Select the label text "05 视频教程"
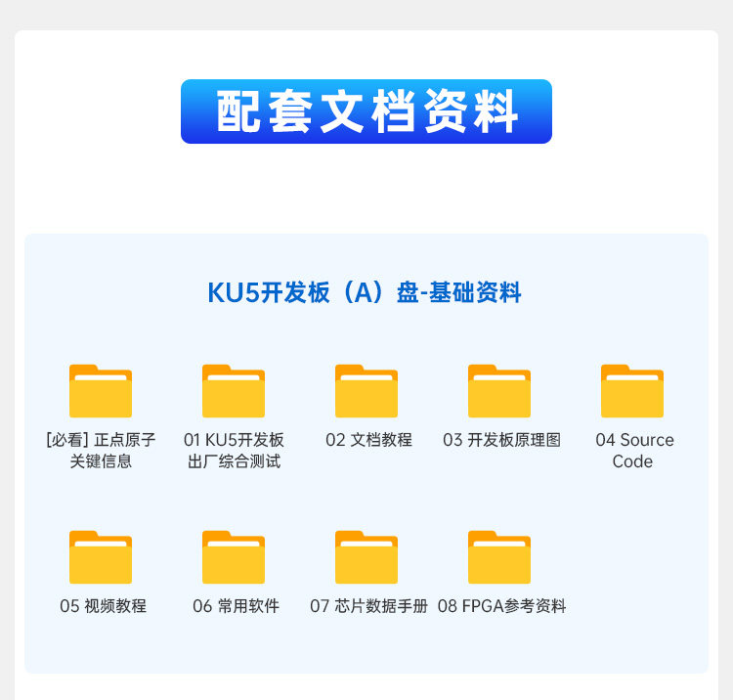Screen dimensions: 733x700 [x=103, y=606]
